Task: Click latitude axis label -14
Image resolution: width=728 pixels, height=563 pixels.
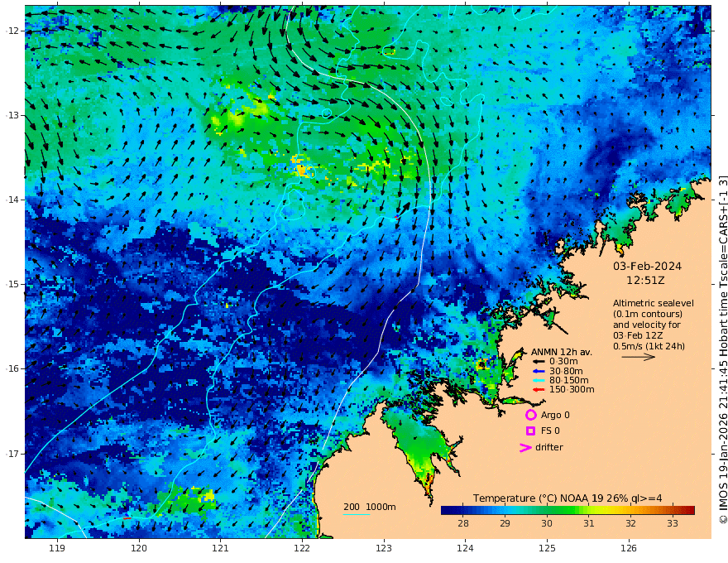Action: point(12,200)
